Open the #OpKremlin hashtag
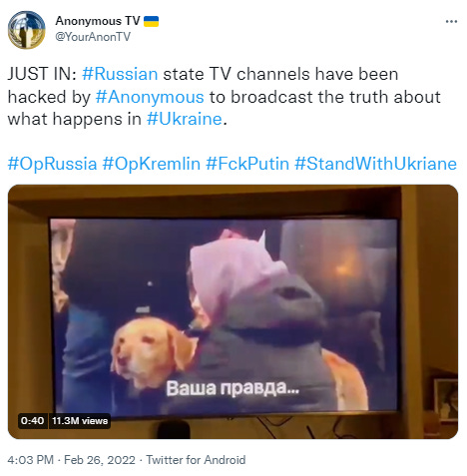This screenshot has height=476, width=467. click(x=152, y=164)
